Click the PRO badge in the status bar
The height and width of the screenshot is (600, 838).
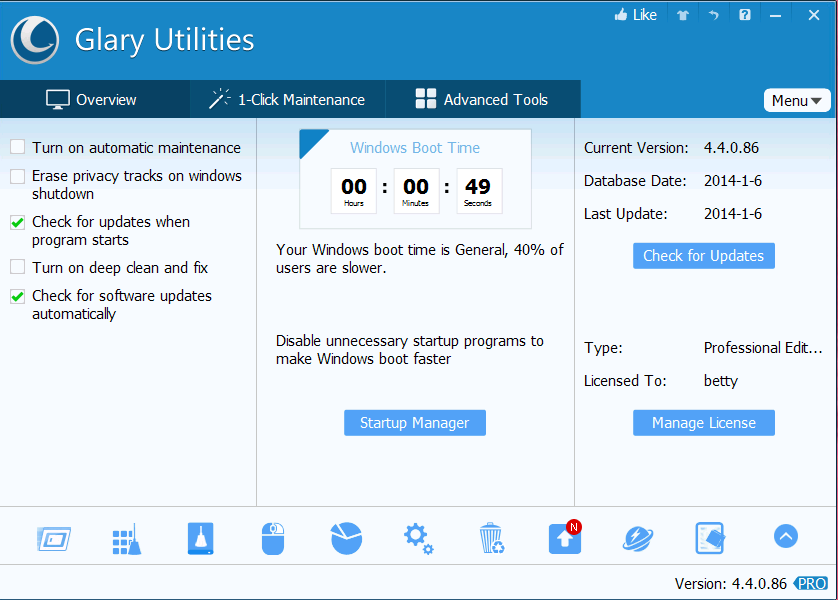pyautogui.click(x=811, y=583)
